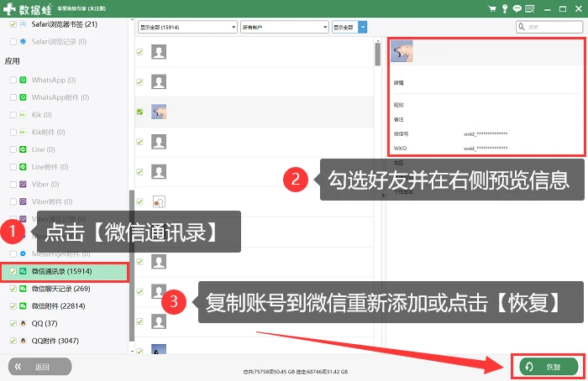Click the 备注 label in details

coord(399,119)
